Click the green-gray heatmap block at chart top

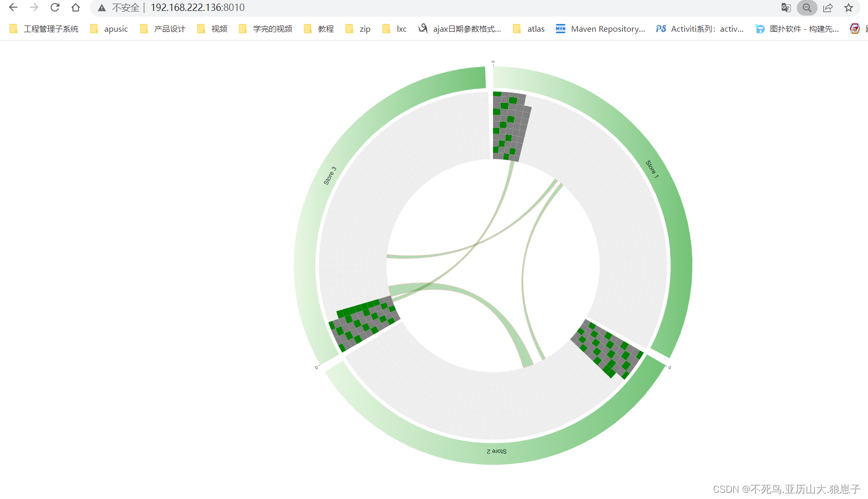pyautogui.click(x=510, y=126)
